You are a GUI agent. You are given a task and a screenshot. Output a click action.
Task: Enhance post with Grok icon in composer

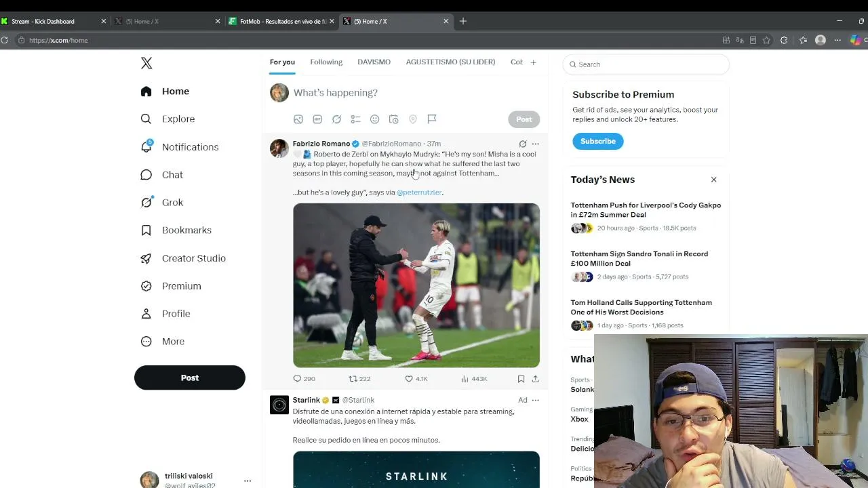(x=336, y=119)
